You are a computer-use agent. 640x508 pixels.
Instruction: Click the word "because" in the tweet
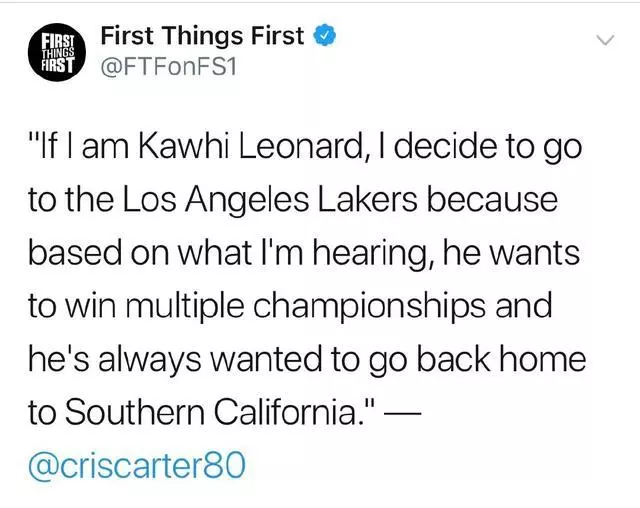492,200
